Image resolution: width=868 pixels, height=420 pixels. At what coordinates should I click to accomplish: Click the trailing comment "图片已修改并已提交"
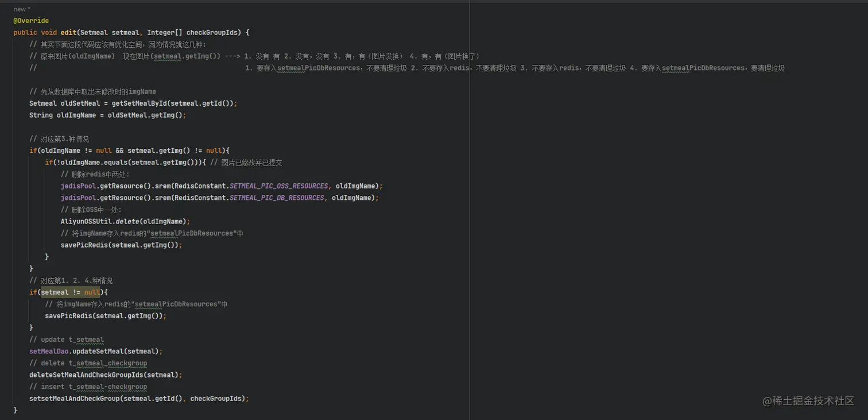pos(246,163)
